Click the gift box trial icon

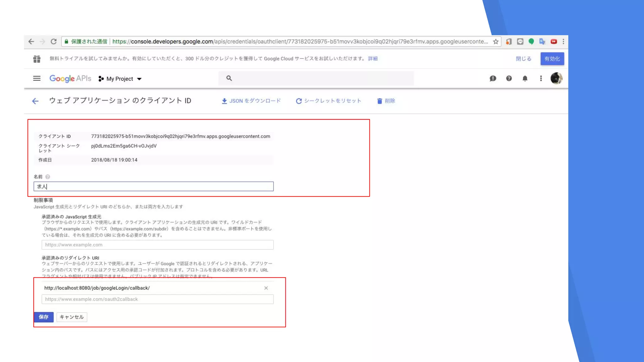pos(37,59)
